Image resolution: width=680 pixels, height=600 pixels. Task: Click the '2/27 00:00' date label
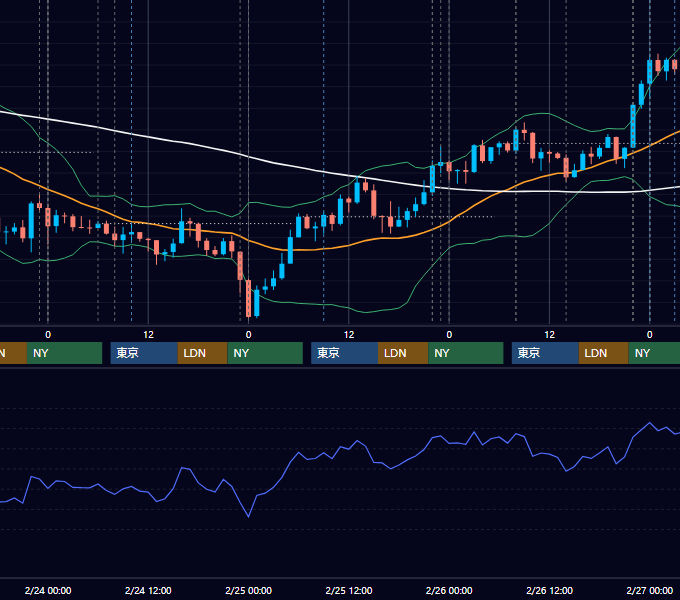[650, 590]
